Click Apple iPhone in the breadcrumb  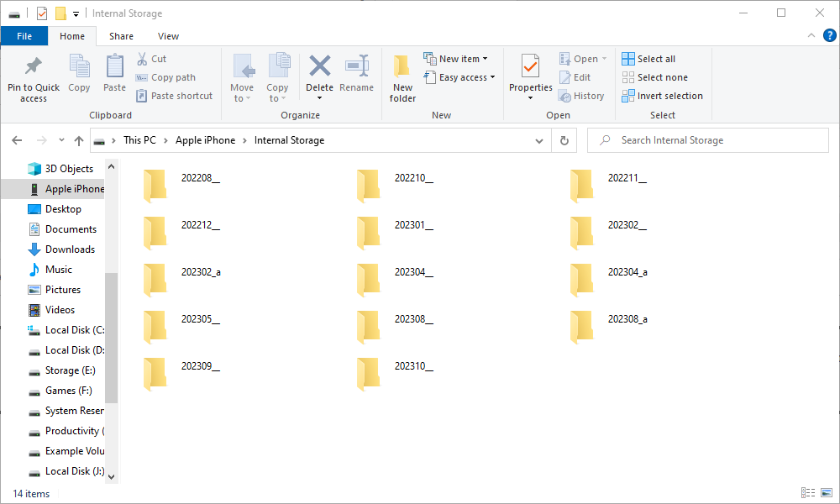tap(205, 140)
